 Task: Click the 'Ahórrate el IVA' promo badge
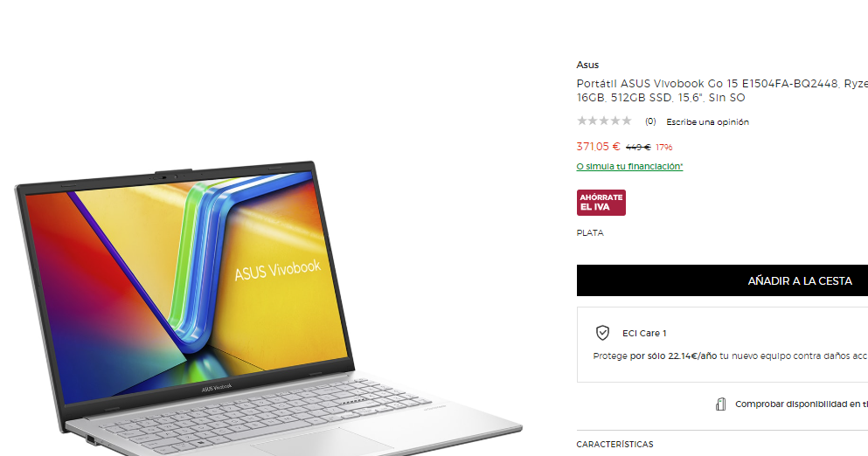[x=601, y=203]
